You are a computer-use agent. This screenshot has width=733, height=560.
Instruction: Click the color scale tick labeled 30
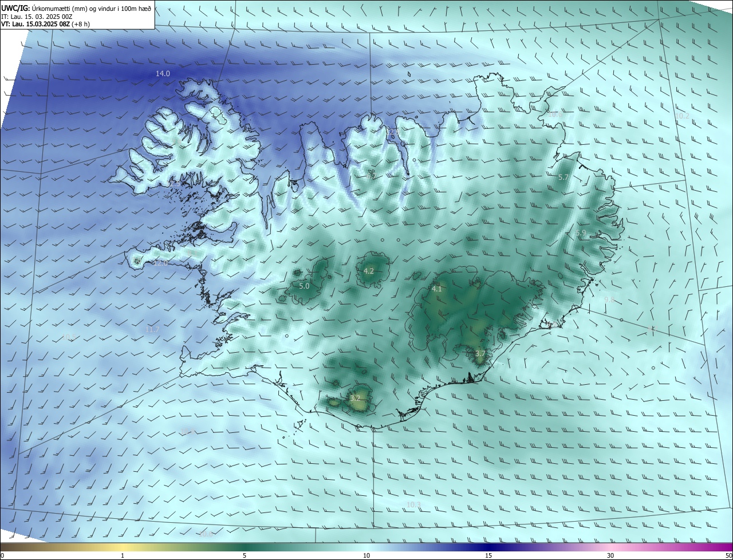[x=610, y=555]
